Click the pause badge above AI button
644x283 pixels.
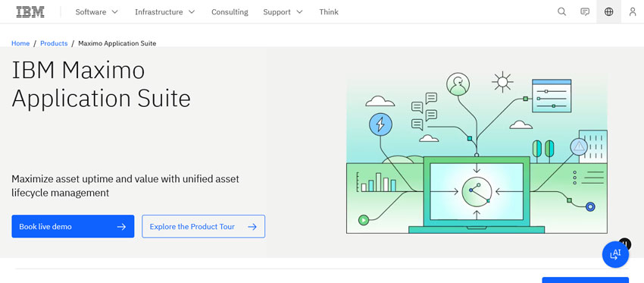tap(624, 243)
